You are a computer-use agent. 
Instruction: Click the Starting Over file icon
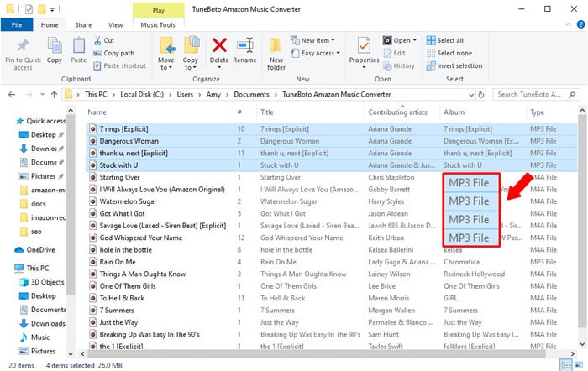(92, 177)
